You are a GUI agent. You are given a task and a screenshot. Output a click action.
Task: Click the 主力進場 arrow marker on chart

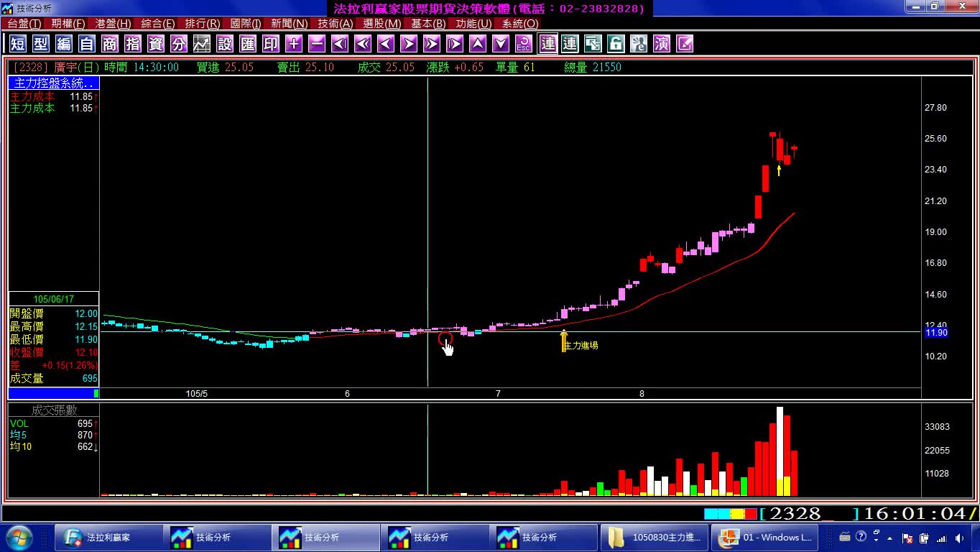click(564, 341)
